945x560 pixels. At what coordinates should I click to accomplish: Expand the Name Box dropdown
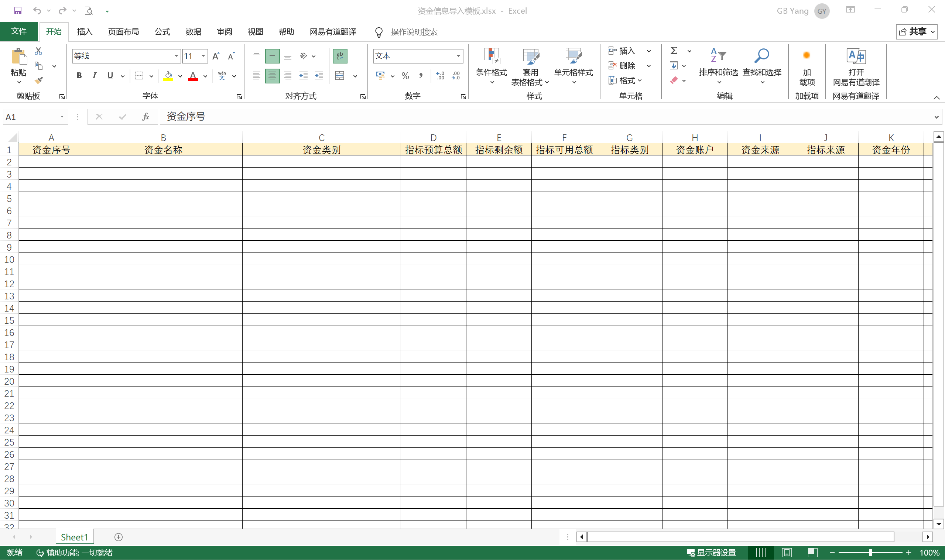point(62,117)
